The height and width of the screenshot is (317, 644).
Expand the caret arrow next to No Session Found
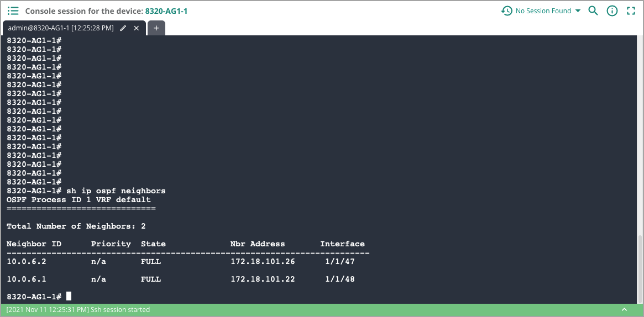578,11
